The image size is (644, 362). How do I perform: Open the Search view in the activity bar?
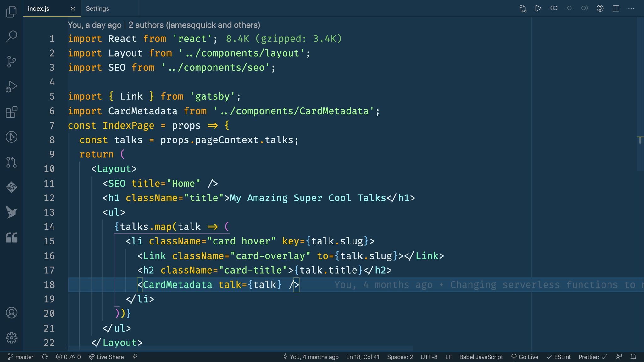pyautogui.click(x=11, y=36)
